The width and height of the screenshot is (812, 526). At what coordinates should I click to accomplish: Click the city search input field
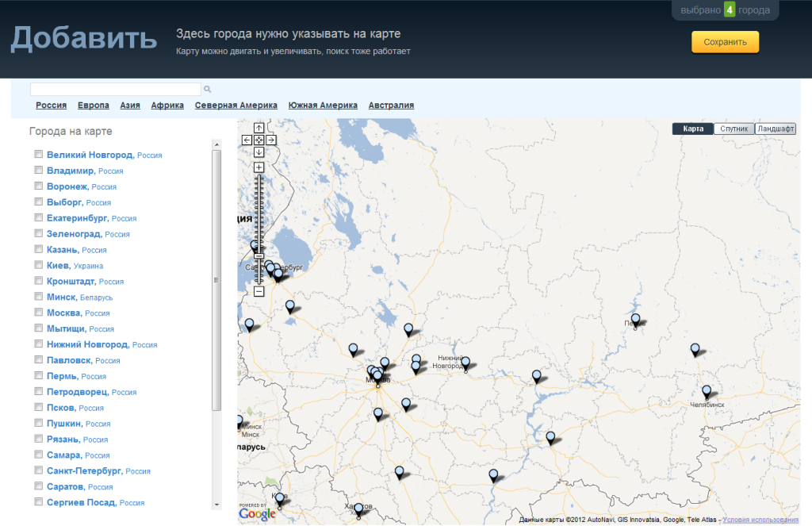click(x=115, y=90)
